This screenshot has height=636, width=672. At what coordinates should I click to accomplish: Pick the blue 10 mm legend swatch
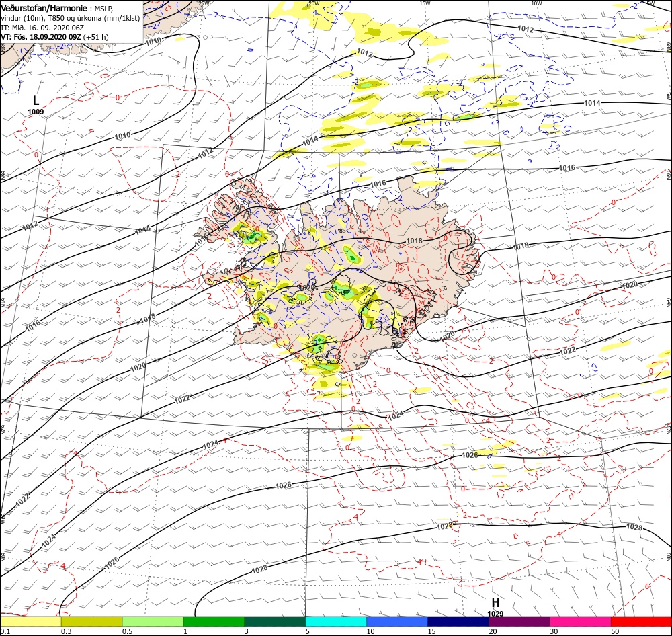(x=397, y=621)
